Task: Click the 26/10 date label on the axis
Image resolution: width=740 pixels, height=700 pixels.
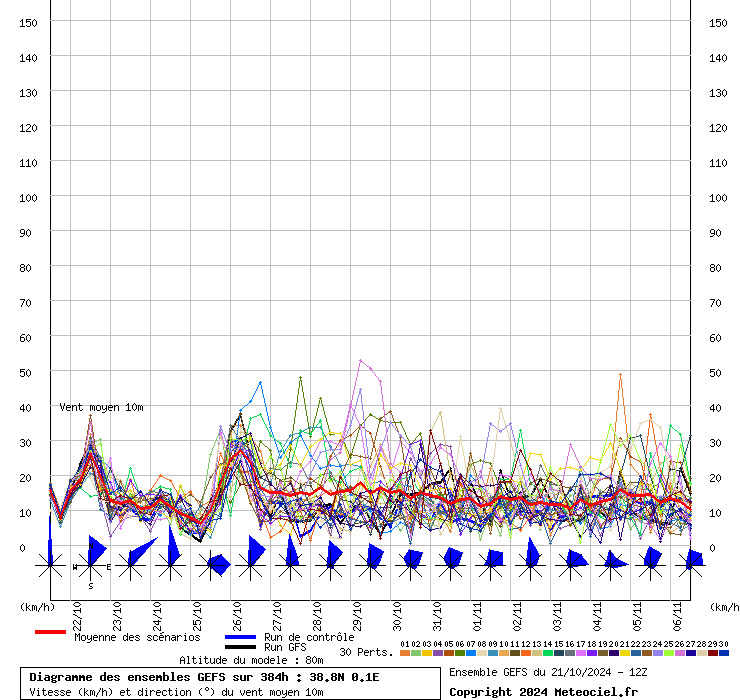Action: (236, 611)
